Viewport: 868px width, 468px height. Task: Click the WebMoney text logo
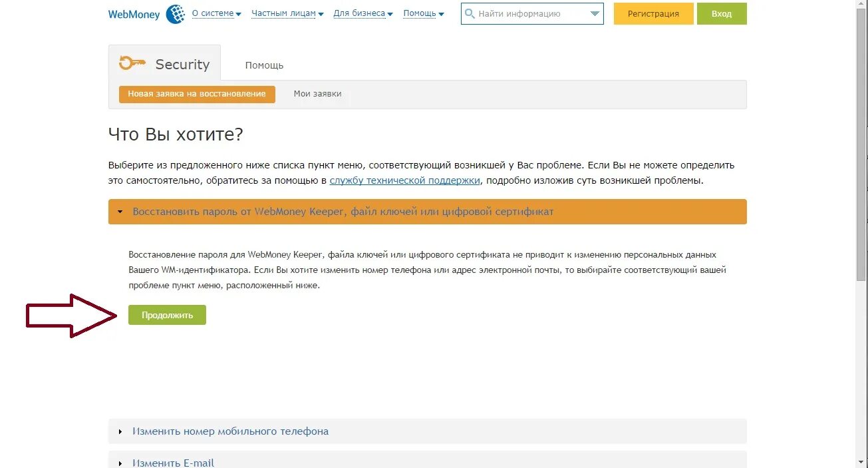134,14
